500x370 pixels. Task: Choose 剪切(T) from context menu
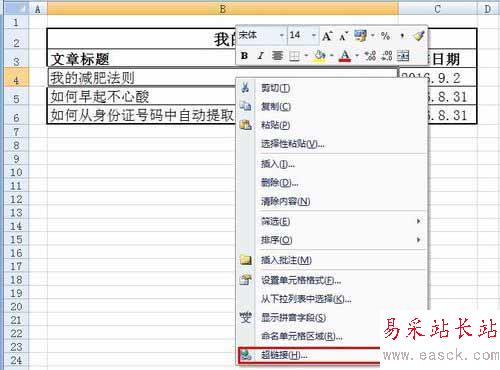332,88
